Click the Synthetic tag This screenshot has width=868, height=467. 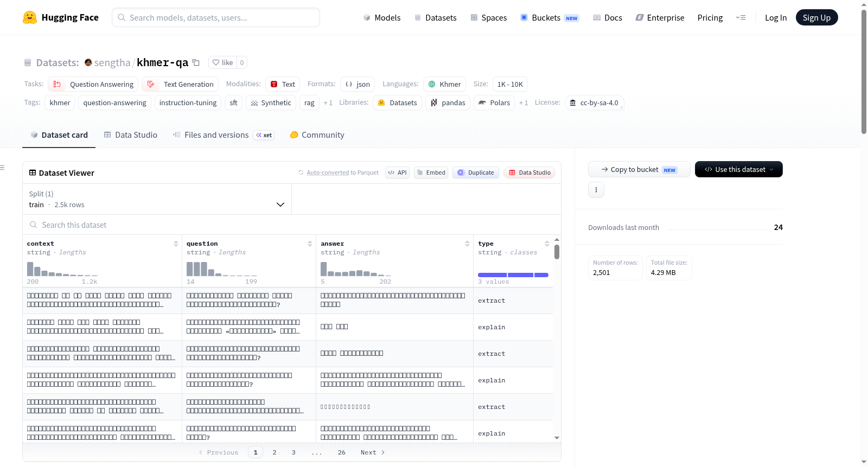[x=271, y=103]
